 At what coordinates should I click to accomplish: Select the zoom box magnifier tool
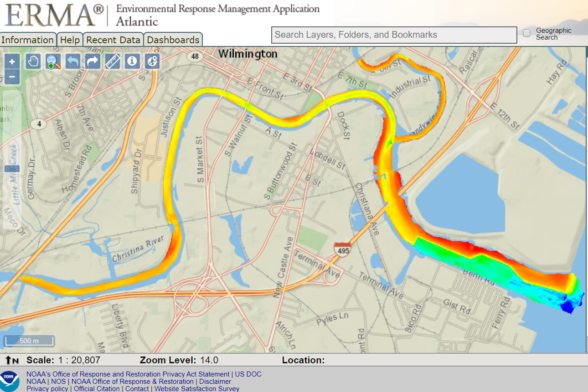point(53,61)
